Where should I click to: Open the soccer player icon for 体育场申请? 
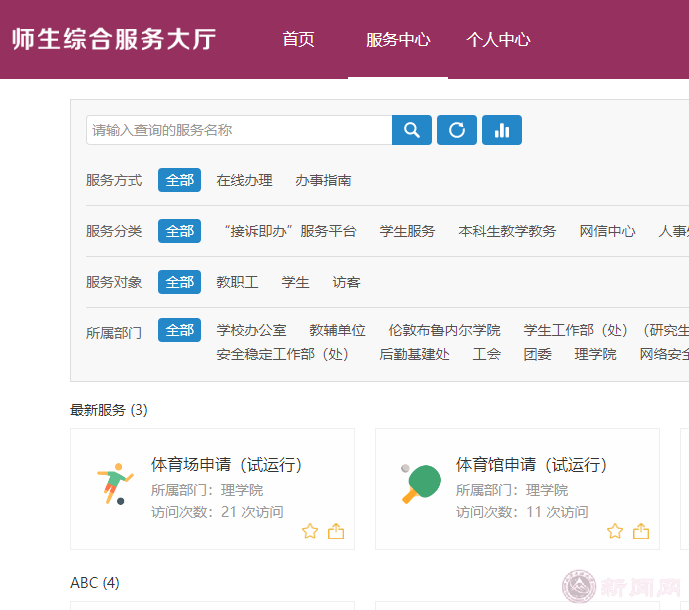[113, 484]
